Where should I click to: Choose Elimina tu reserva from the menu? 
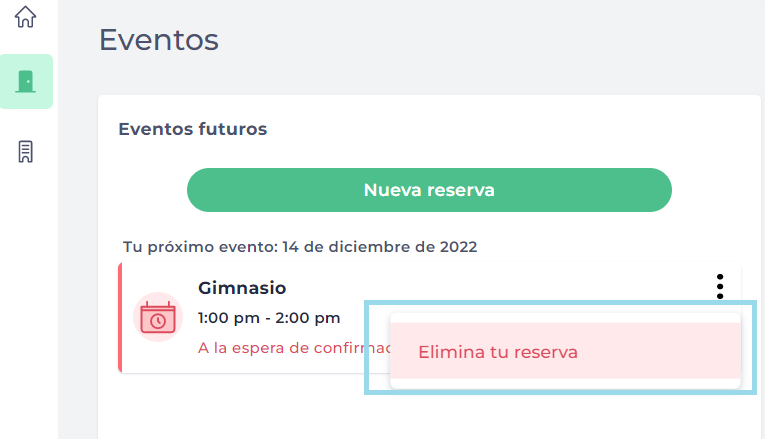tap(497, 352)
